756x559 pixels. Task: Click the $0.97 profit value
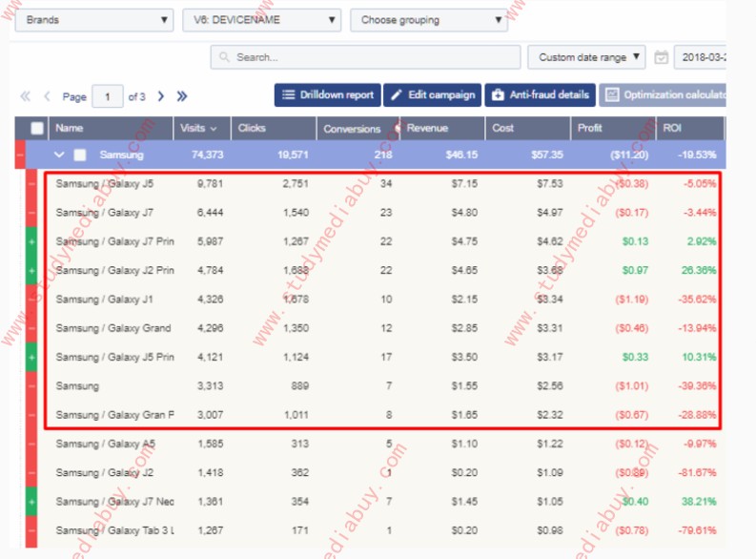[x=635, y=271]
